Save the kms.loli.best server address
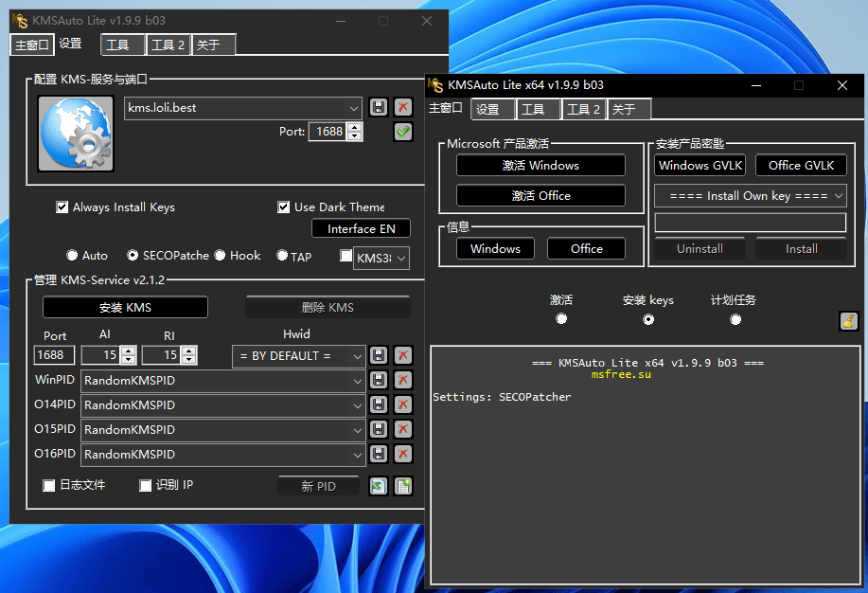868x593 pixels. [379, 107]
